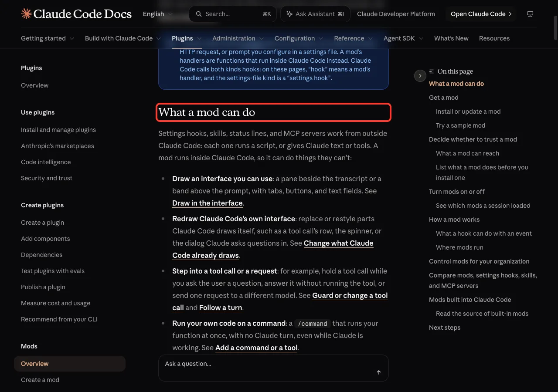Open Create a plugin in sidebar
The image size is (558, 392).
tap(42, 223)
